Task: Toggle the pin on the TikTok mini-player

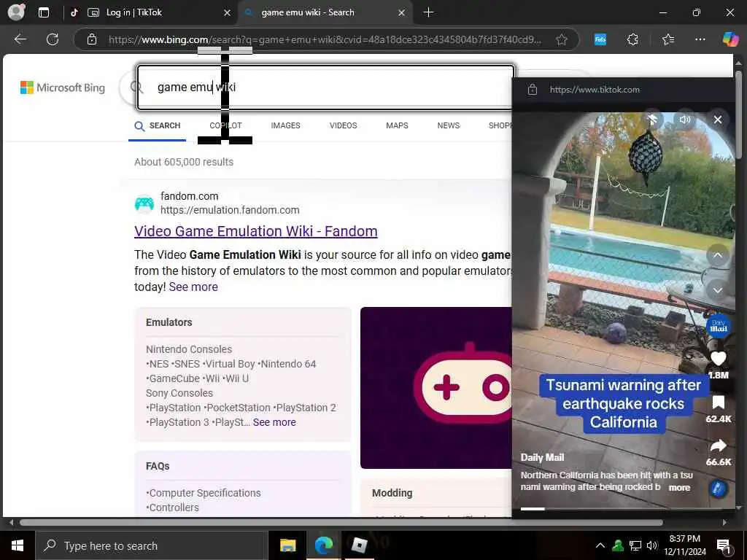Action: click(x=653, y=120)
